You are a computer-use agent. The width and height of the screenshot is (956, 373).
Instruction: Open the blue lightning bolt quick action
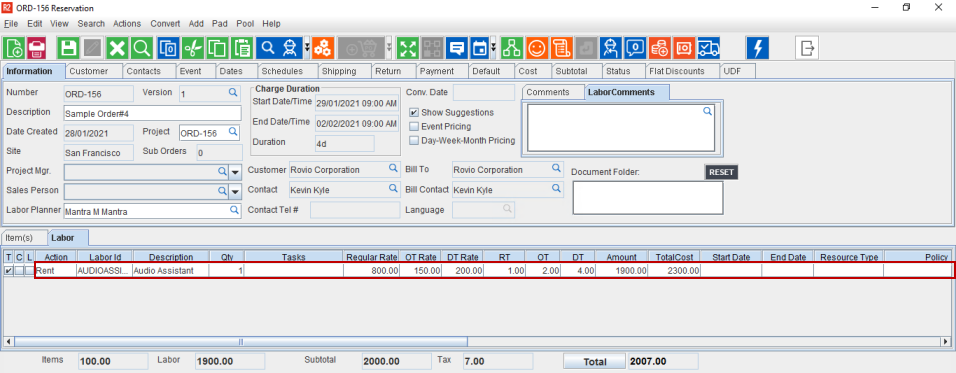pyautogui.click(x=758, y=48)
